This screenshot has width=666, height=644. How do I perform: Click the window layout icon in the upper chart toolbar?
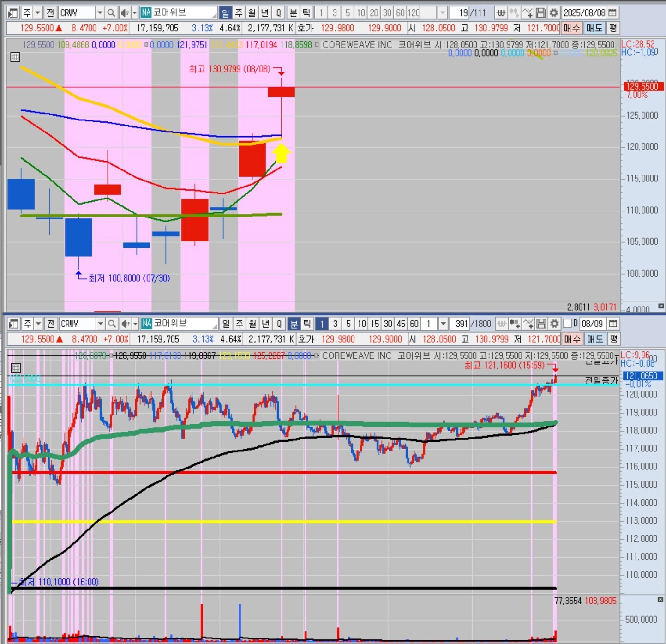click(x=13, y=12)
